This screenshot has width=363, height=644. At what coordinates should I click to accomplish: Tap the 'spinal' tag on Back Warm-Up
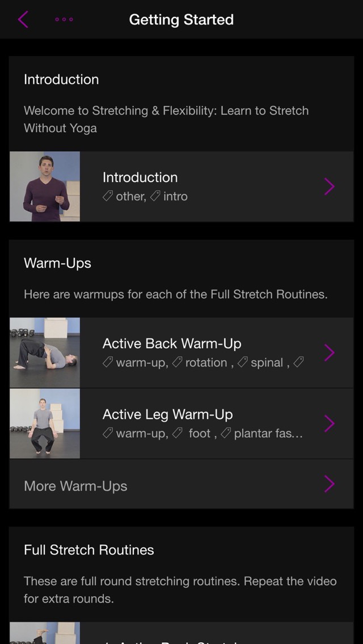[266, 363]
